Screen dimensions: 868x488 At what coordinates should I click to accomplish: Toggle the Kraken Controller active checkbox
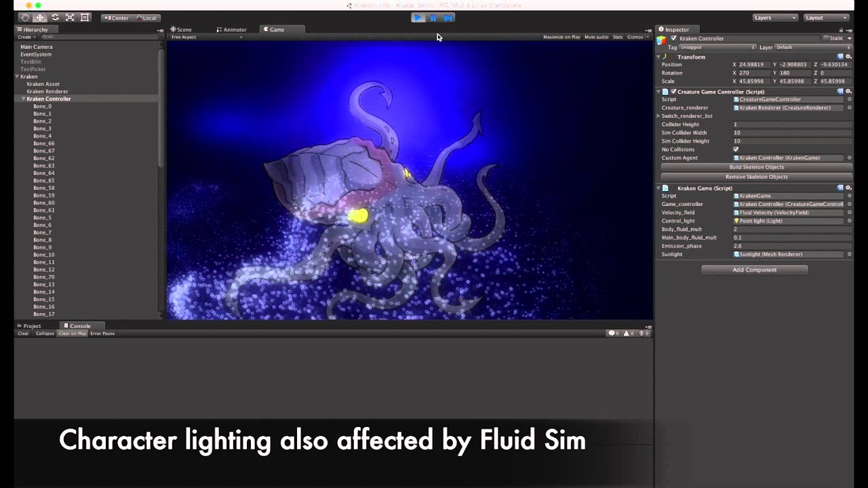tap(672, 39)
